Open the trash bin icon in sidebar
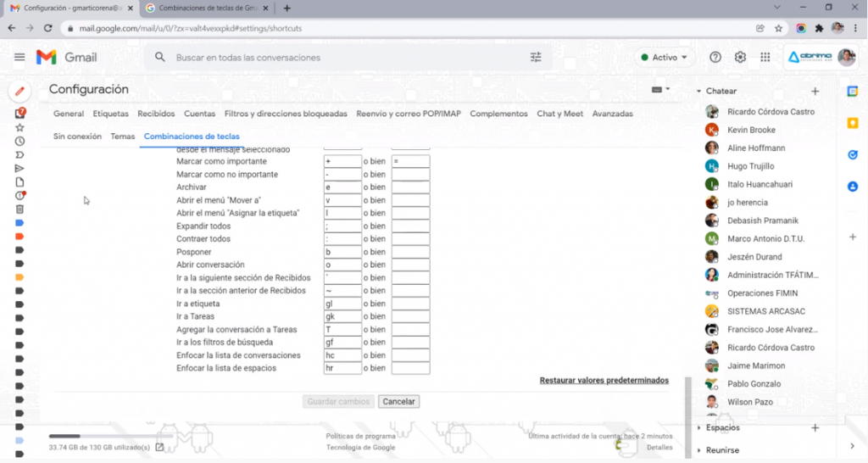868x463 pixels. tap(19, 209)
